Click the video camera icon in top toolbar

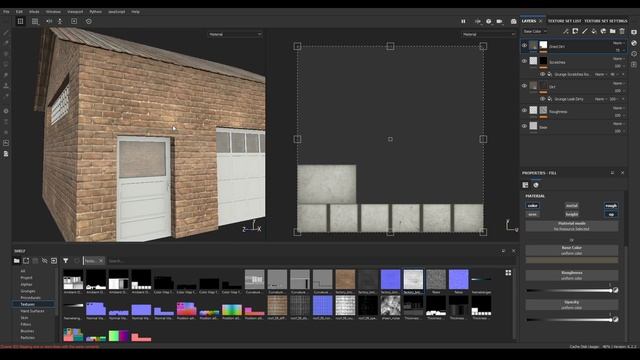(499, 21)
